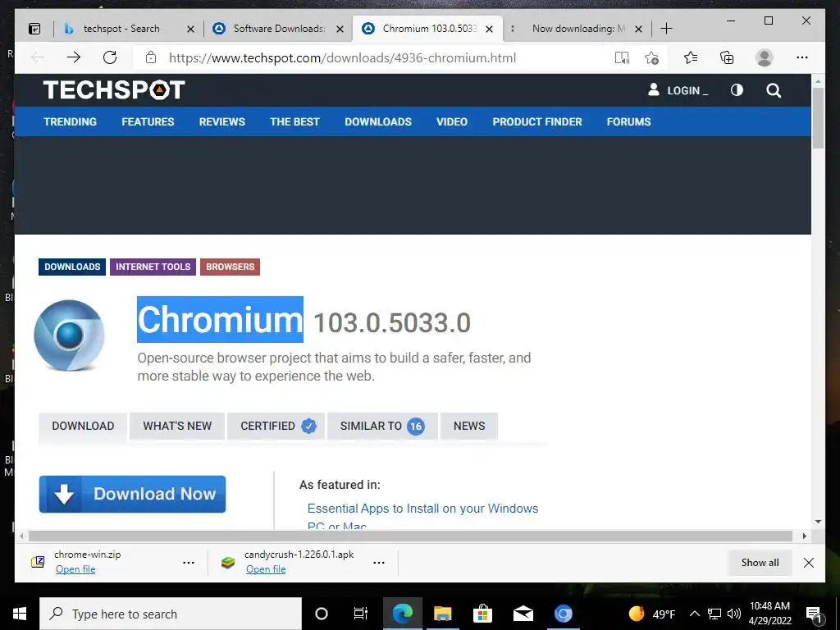Open Microsoft Store from taskbar

(x=482, y=614)
